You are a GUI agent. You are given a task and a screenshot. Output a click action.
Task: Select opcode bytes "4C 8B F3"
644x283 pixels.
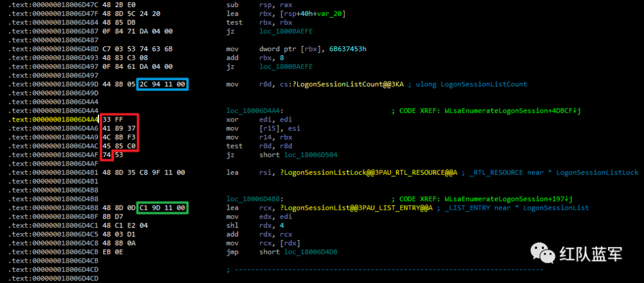tap(119, 137)
